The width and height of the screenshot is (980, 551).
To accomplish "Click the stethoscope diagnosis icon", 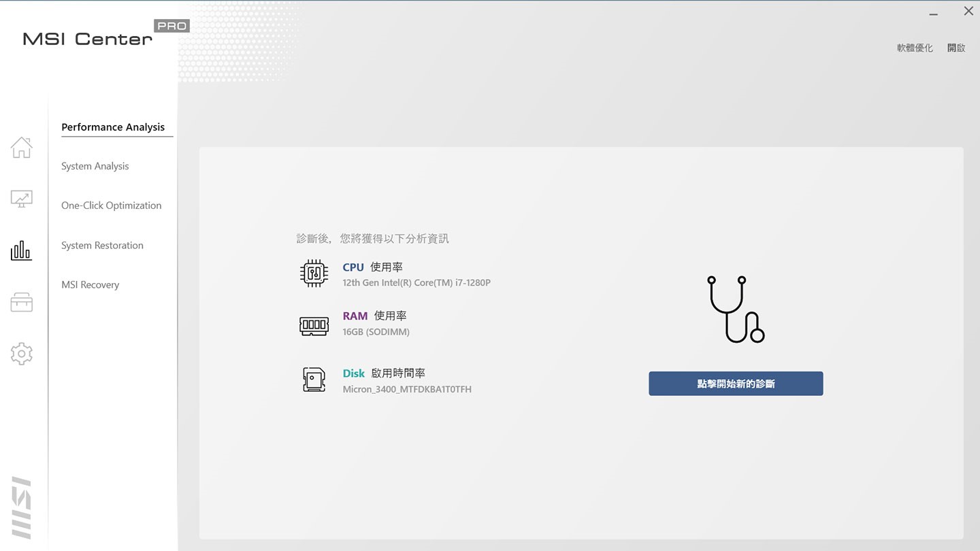I will pos(736,310).
